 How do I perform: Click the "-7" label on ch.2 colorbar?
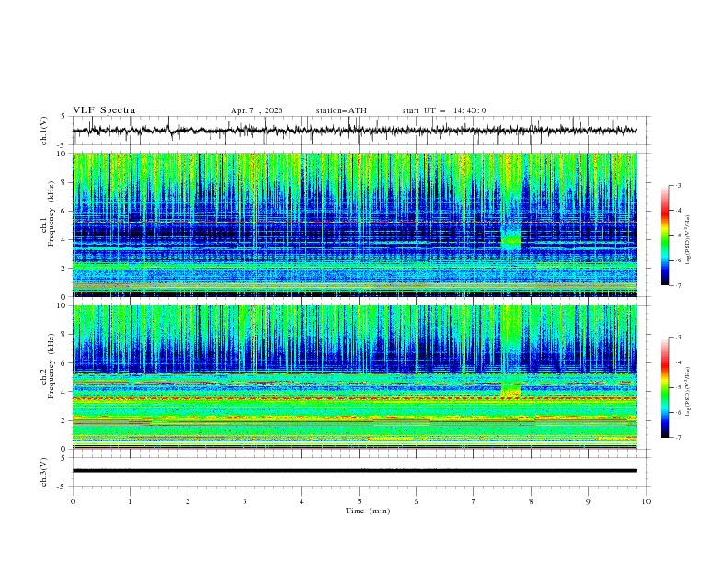[x=677, y=438]
